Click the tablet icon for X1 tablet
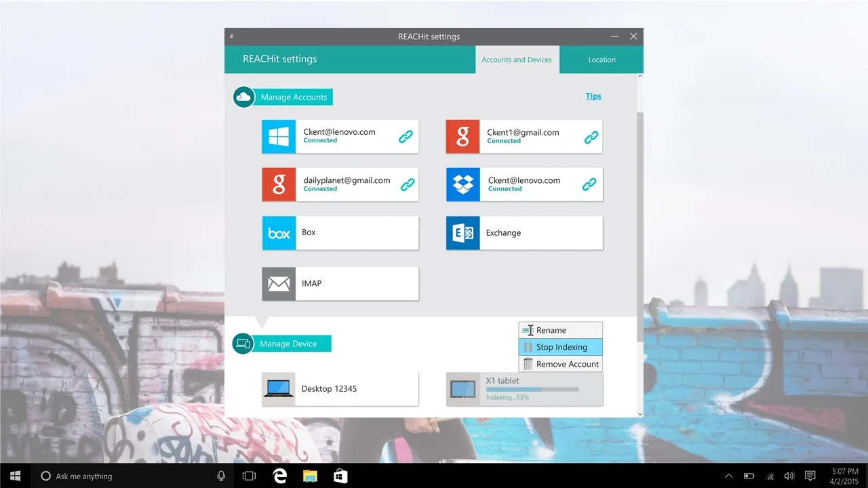The width and height of the screenshot is (868, 488). 462,389
